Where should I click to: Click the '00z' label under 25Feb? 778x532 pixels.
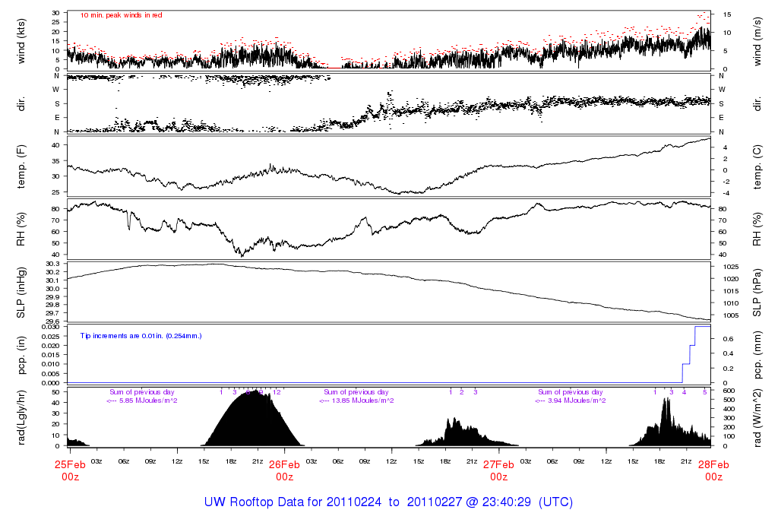[70, 477]
